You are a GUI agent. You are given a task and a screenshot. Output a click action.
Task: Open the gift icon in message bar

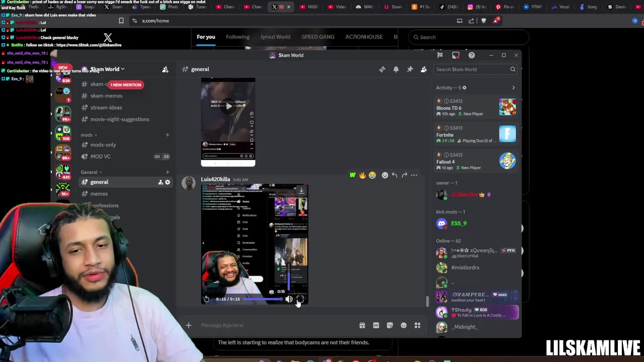pyautogui.click(x=362, y=325)
